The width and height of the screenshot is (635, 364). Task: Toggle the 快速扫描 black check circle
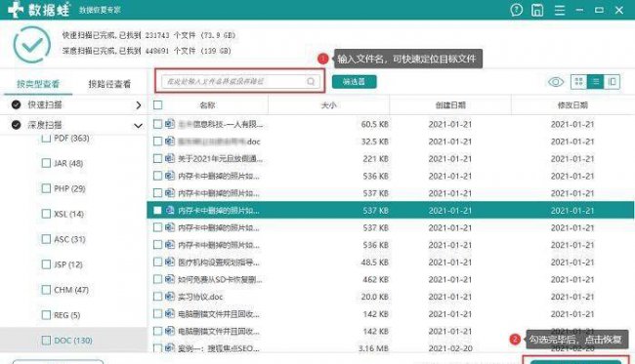click(17, 104)
